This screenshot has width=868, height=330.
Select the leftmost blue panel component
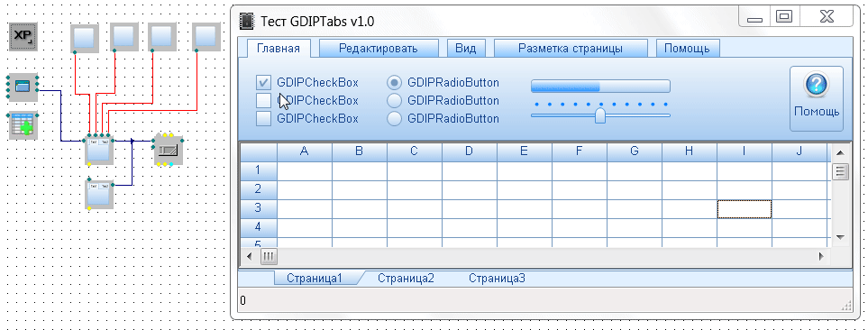pos(86,38)
